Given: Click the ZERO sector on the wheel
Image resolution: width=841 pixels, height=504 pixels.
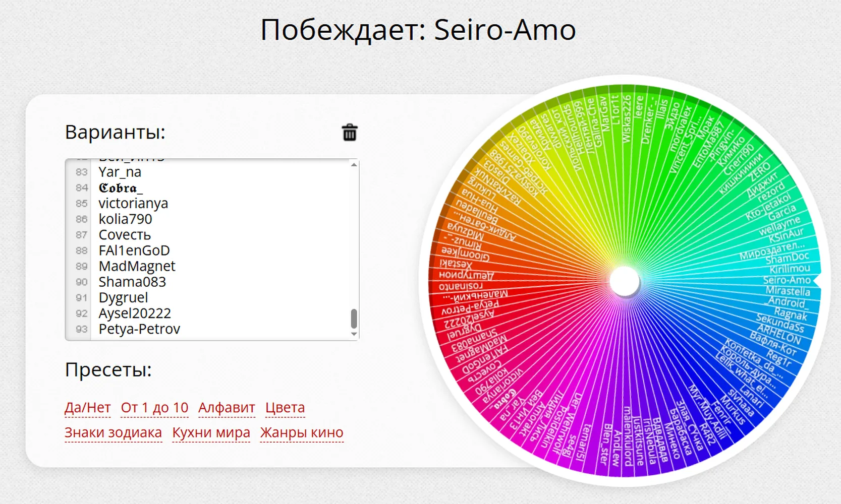Looking at the screenshot, I should 759,172.
